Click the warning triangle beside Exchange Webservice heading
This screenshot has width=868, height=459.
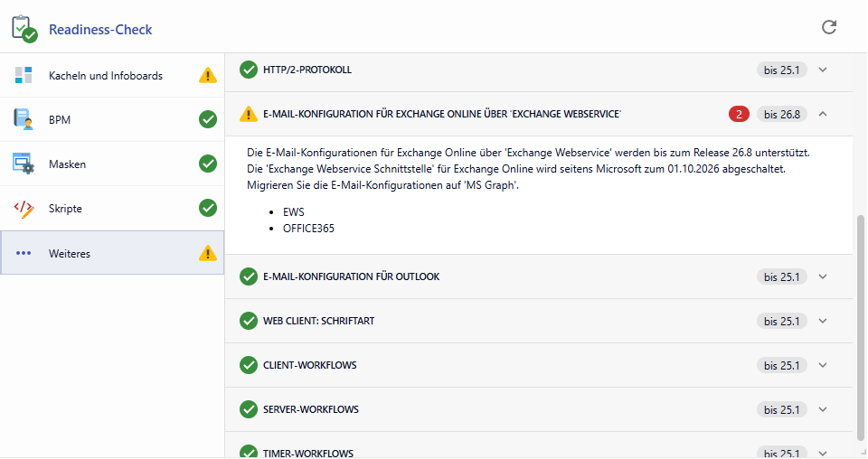pyautogui.click(x=249, y=114)
